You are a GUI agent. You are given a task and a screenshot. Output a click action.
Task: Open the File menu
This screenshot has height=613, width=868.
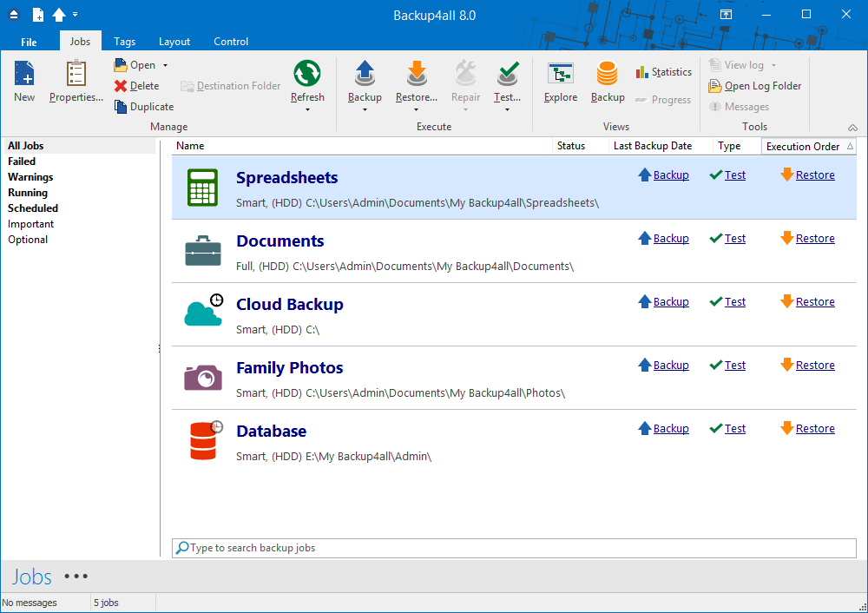(29, 42)
